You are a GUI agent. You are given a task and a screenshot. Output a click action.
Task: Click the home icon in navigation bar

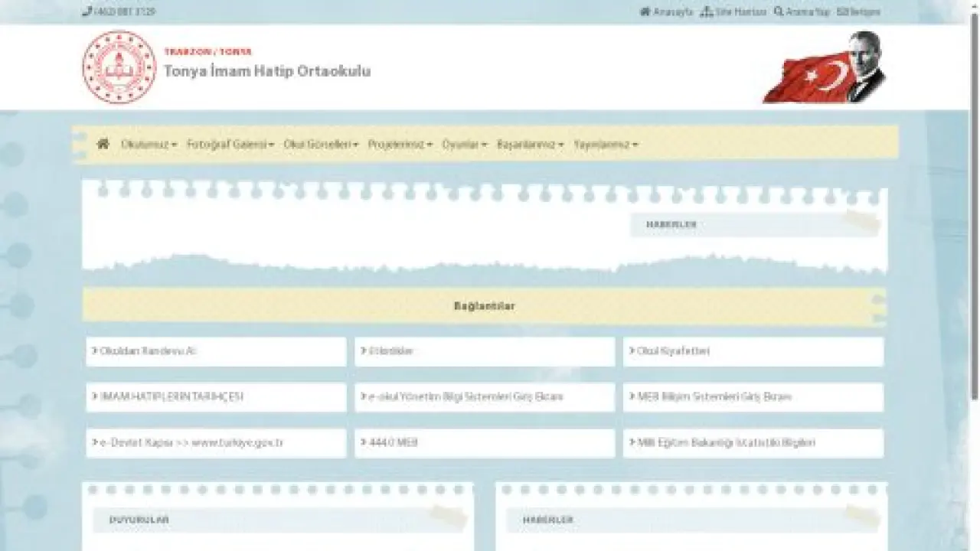103,144
